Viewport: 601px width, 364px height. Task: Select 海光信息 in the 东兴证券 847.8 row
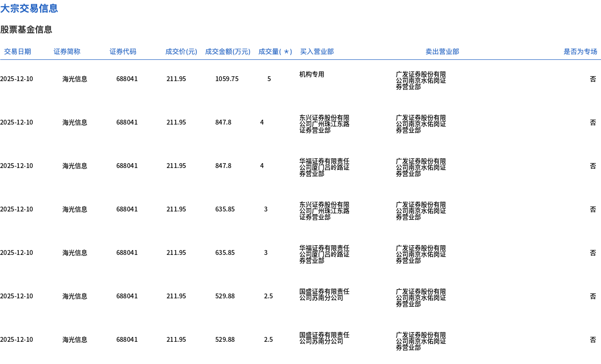pos(75,122)
